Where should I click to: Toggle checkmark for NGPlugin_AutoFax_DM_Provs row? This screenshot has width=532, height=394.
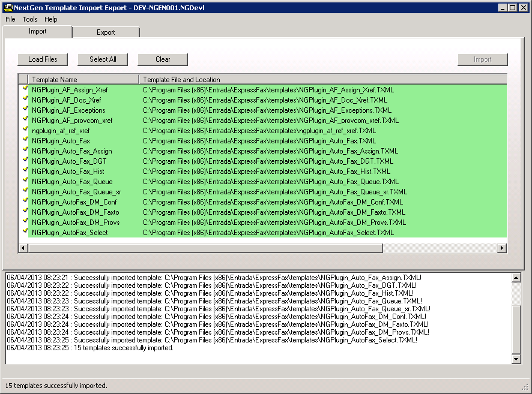coord(25,221)
